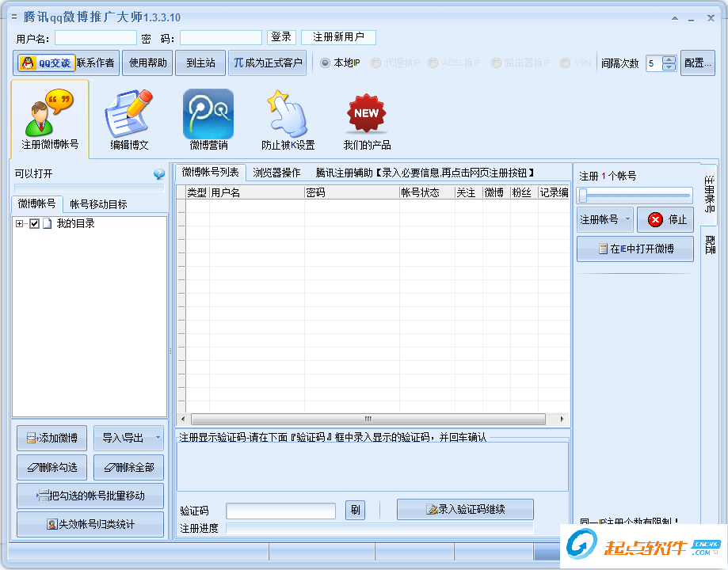Open Weibo with 在IE中打开微博
The image size is (728, 570).
coord(635,248)
